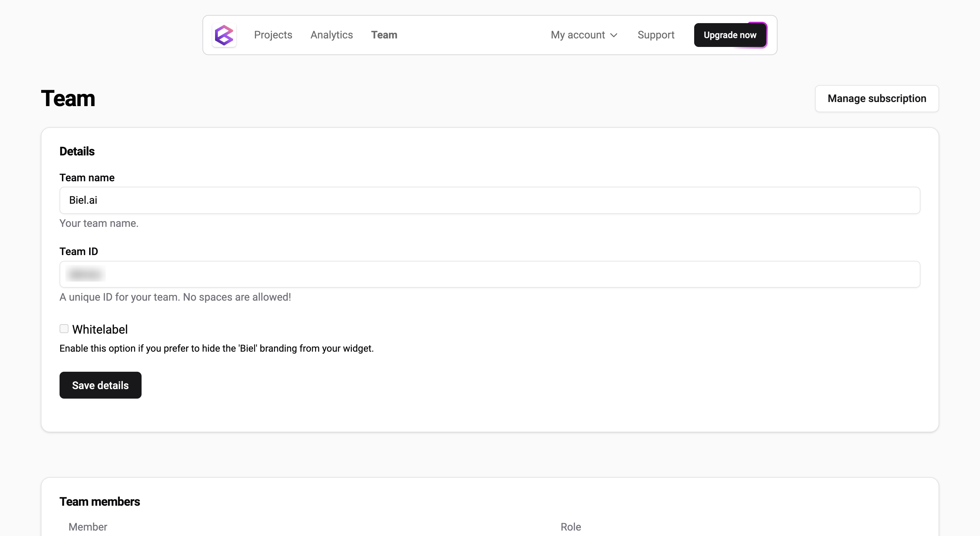Click the Team members section heading

[x=100, y=501]
